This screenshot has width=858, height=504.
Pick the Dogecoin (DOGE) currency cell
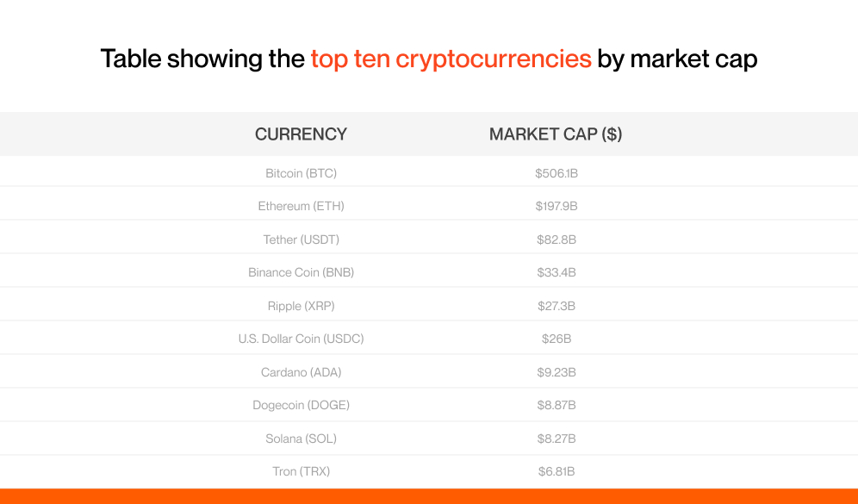coord(301,405)
